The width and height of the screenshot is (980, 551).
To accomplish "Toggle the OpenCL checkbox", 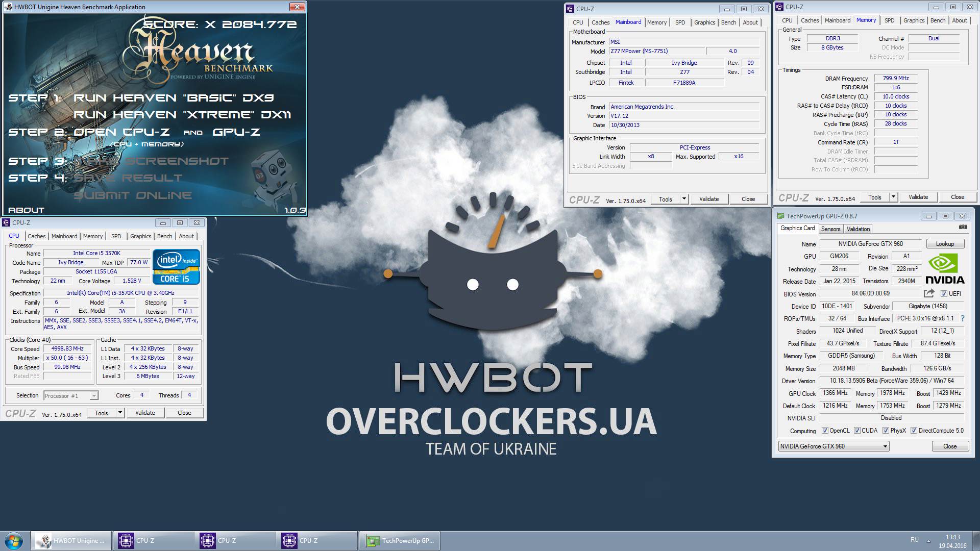I will 825,431.
